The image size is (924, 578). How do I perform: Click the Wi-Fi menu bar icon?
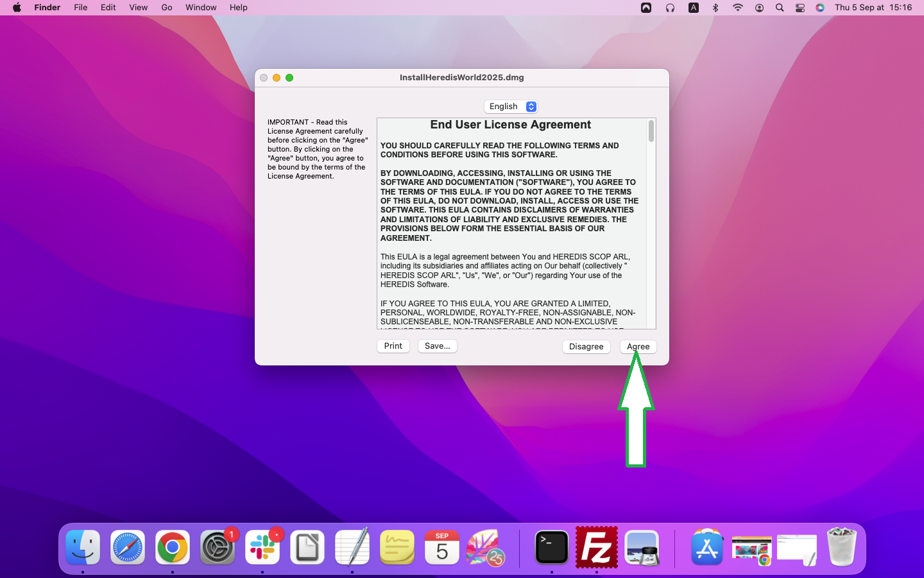(x=737, y=8)
